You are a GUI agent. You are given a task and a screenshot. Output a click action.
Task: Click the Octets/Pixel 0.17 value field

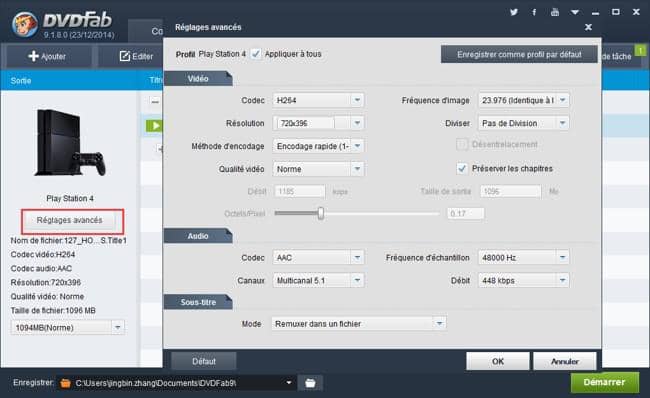pyautogui.click(x=465, y=213)
